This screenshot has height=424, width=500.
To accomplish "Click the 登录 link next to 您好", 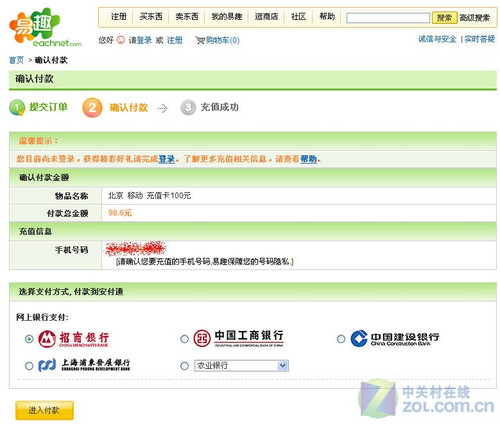I will [144, 40].
